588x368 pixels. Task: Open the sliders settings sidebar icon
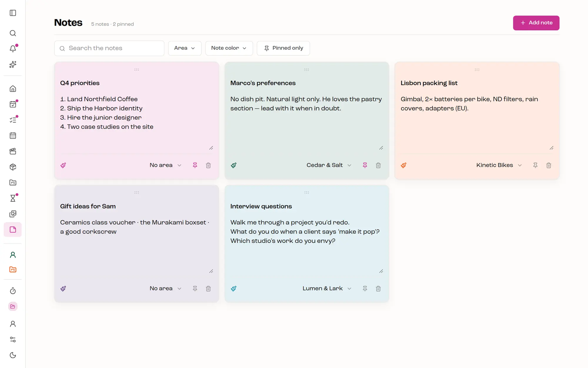click(13, 339)
